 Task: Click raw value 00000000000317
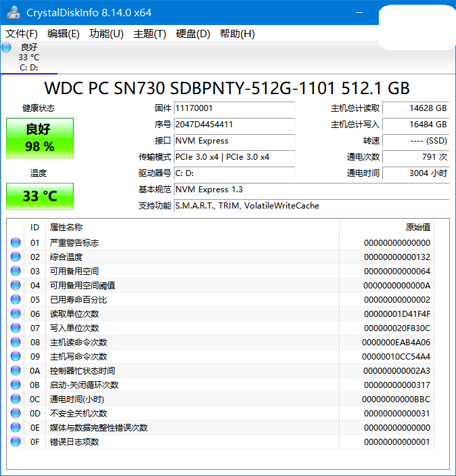[x=397, y=385]
